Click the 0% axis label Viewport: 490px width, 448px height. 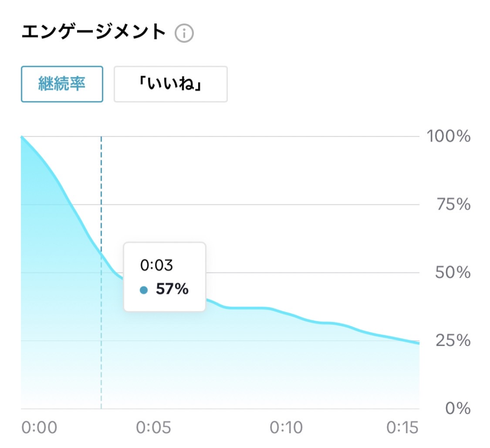(458, 409)
